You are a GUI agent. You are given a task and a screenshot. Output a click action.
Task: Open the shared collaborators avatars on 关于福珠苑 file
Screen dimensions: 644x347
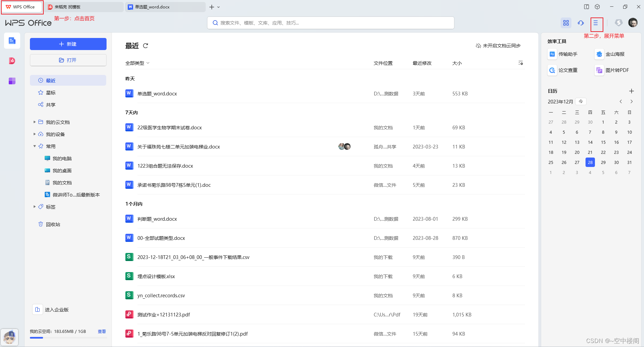tap(345, 146)
